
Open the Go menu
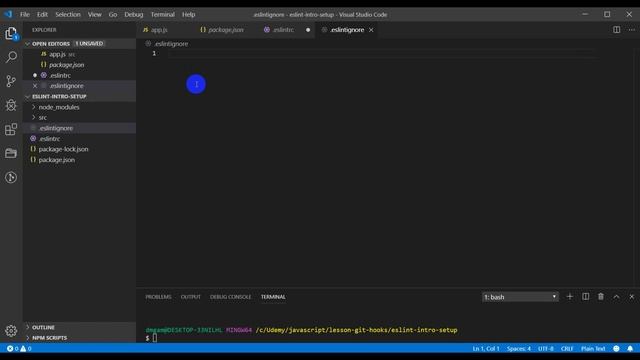click(113, 14)
